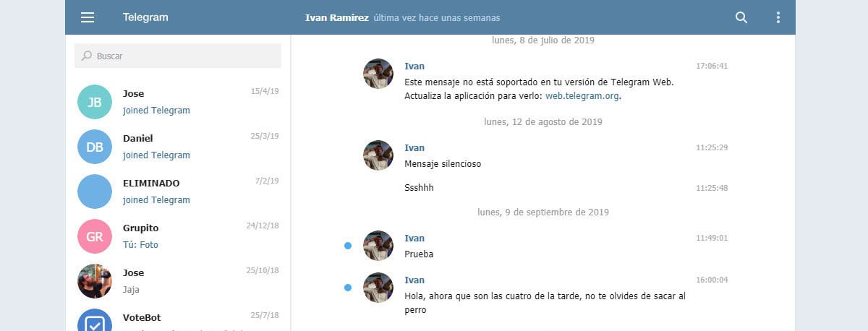
Task: Click Ivan Ramírez name in header
Action: pos(337,17)
